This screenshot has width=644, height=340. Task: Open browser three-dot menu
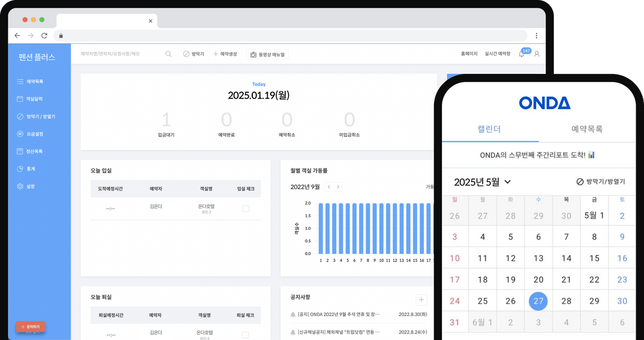[x=536, y=36]
